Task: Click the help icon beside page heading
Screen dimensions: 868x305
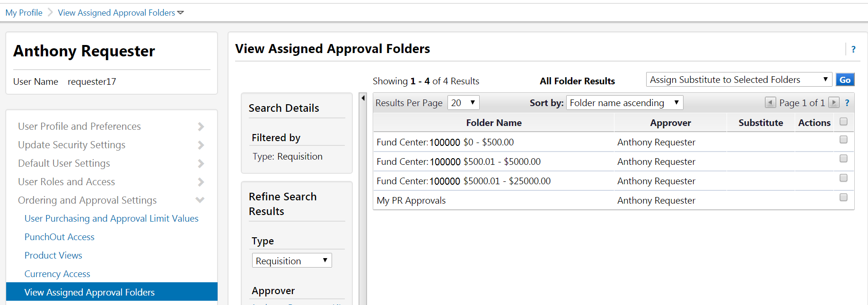Action: [x=853, y=49]
